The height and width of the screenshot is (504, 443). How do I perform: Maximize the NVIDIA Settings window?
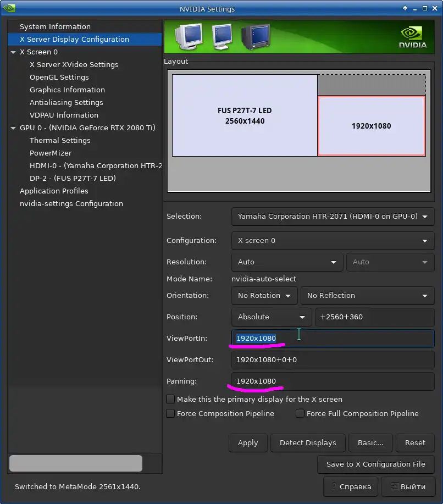click(425, 8)
